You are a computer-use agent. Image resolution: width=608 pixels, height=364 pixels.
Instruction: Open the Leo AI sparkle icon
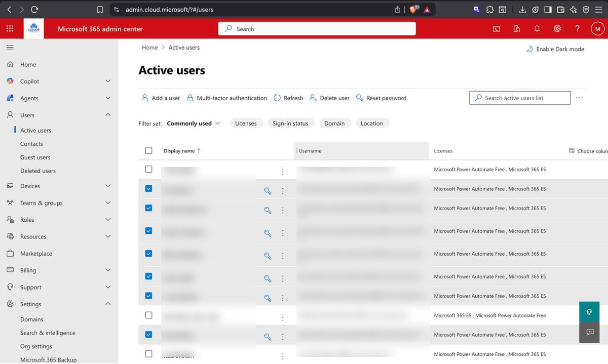[573, 10]
